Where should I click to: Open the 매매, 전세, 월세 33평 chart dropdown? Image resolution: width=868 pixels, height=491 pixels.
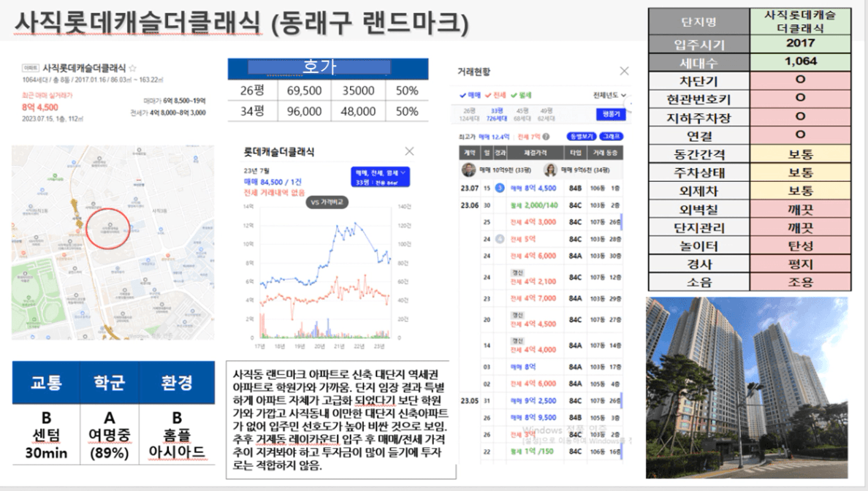(x=381, y=177)
